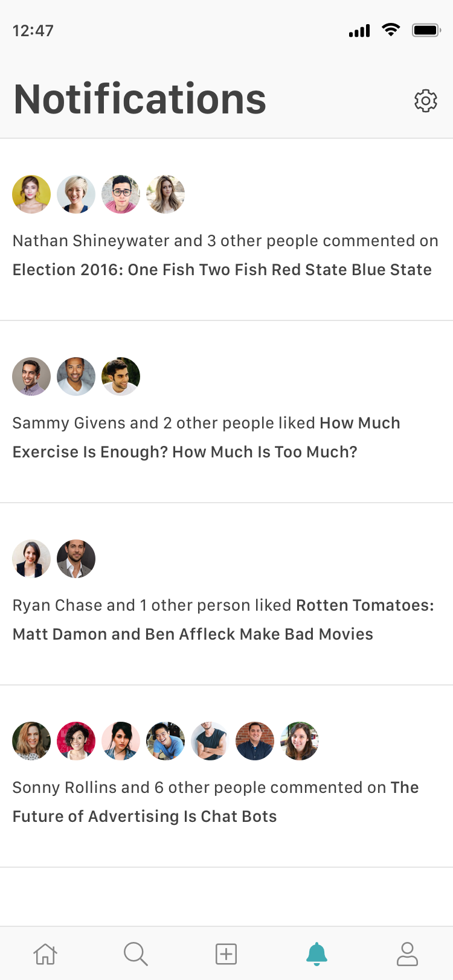The width and height of the screenshot is (453, 980).
Task: Open The Future of Advertising article
Action: tap(216, 802)
